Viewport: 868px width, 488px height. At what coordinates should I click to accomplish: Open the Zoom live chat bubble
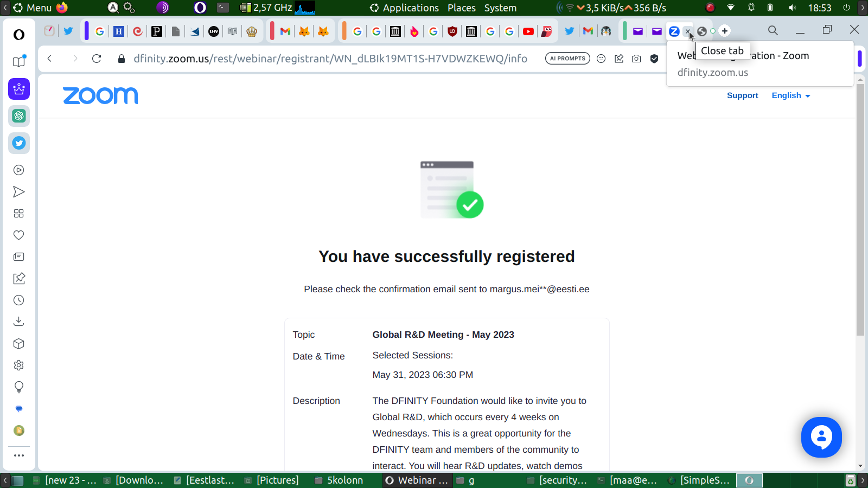pos(821,437)
